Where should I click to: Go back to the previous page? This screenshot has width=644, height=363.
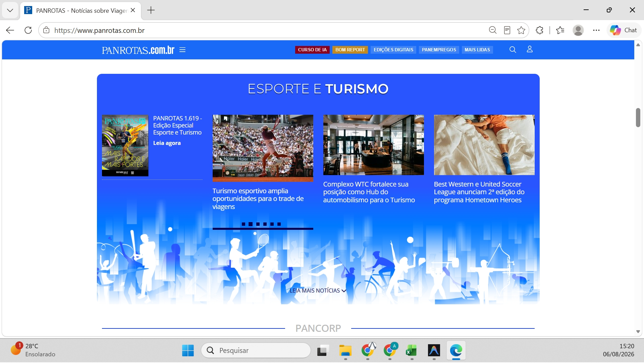10,30
